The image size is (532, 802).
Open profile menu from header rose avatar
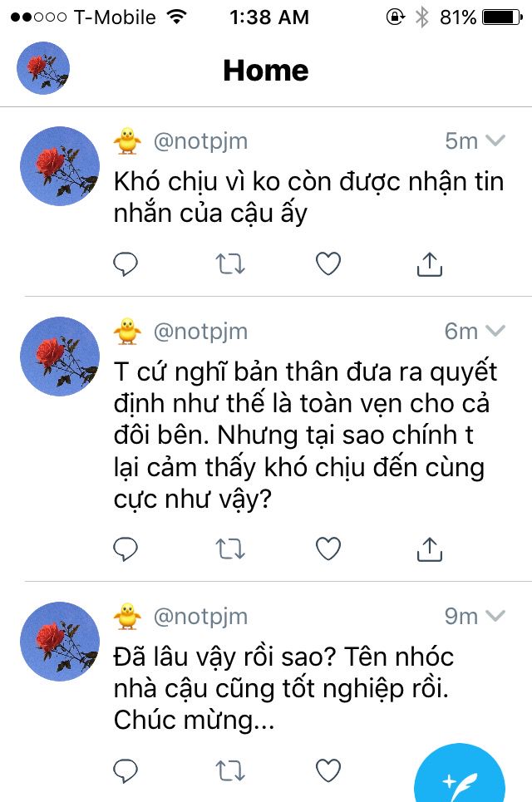[x=43, y=68]
